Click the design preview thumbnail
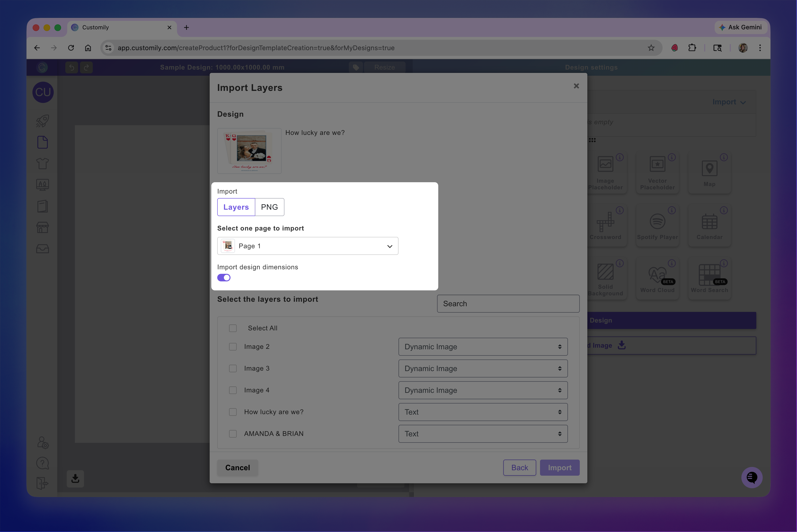This screenshot has width=797, height=532. 249,151
